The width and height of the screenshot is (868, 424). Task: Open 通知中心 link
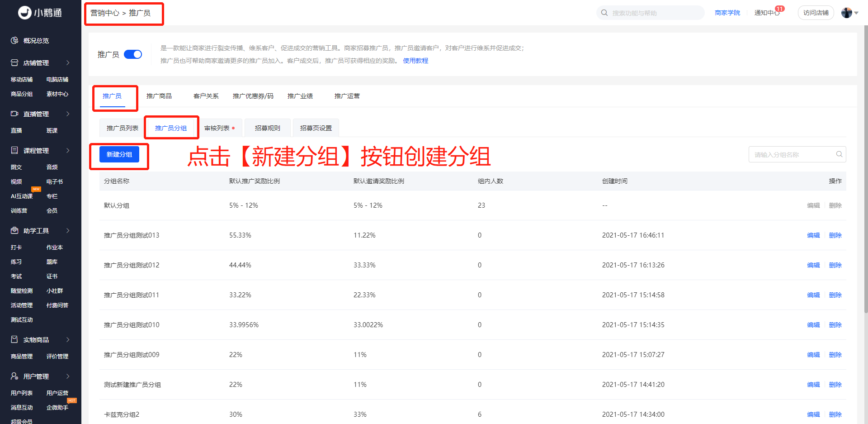click(x=767, y=13)
